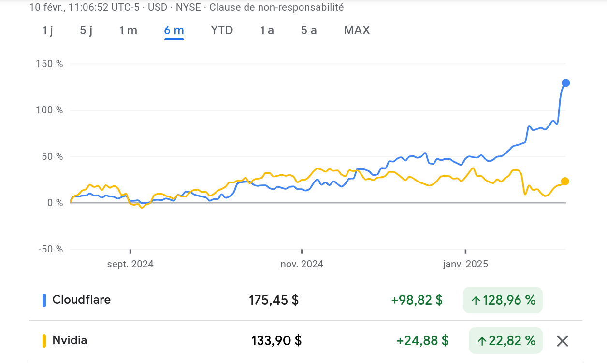Viewport: 607px width, 364px height.
Task: Select the 6 m time range tab
Action: click(x=174, y=31)
